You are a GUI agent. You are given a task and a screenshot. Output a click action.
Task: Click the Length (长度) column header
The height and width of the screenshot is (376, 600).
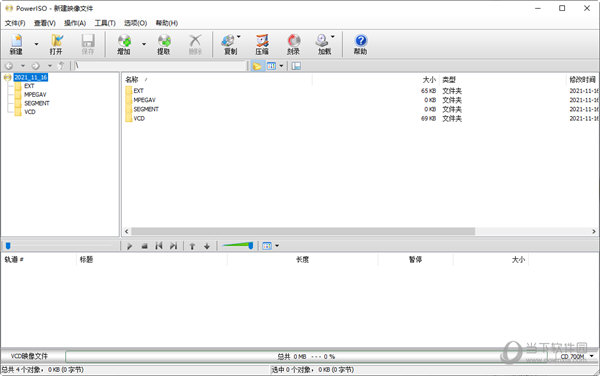tap(302, 260)
